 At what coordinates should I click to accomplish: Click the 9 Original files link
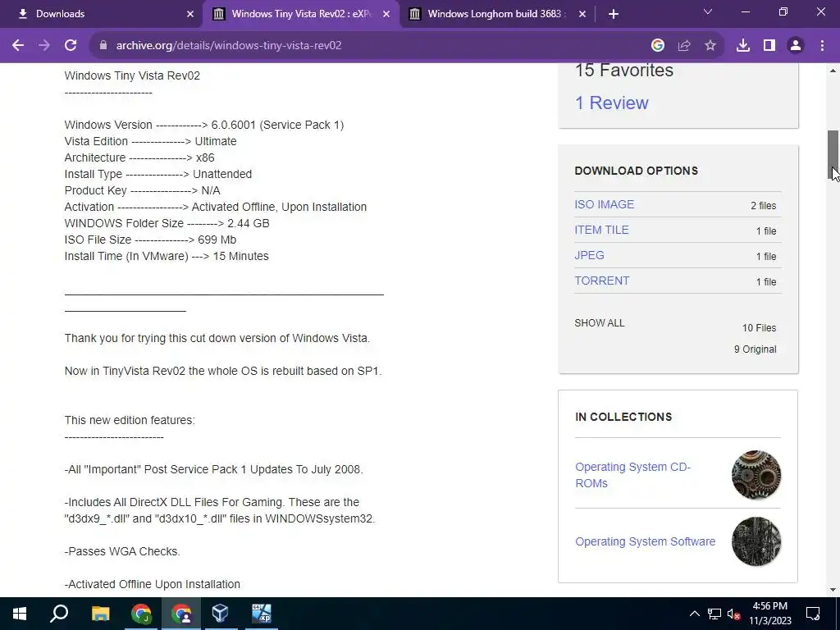pyautogui.click(x=755, y=349)
